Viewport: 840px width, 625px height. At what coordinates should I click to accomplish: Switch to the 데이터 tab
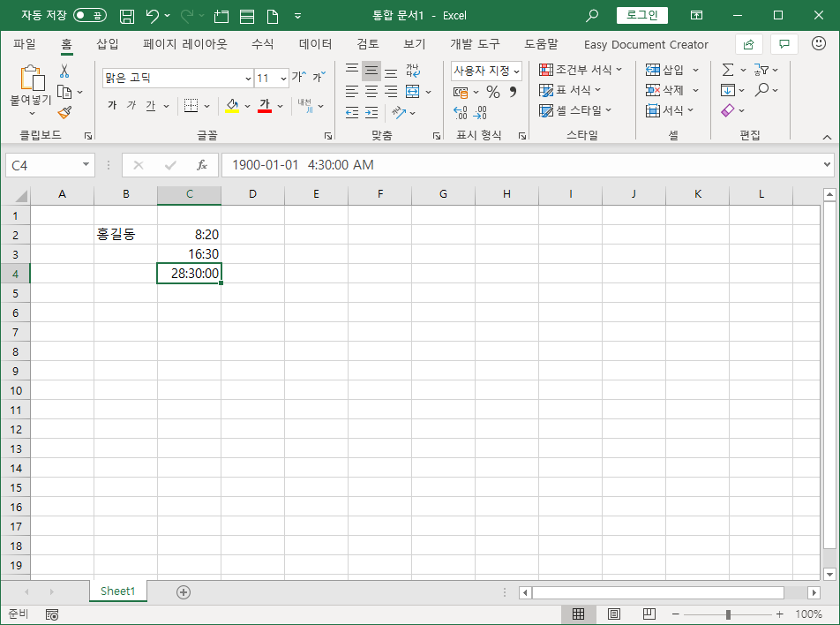coord(315,44)
